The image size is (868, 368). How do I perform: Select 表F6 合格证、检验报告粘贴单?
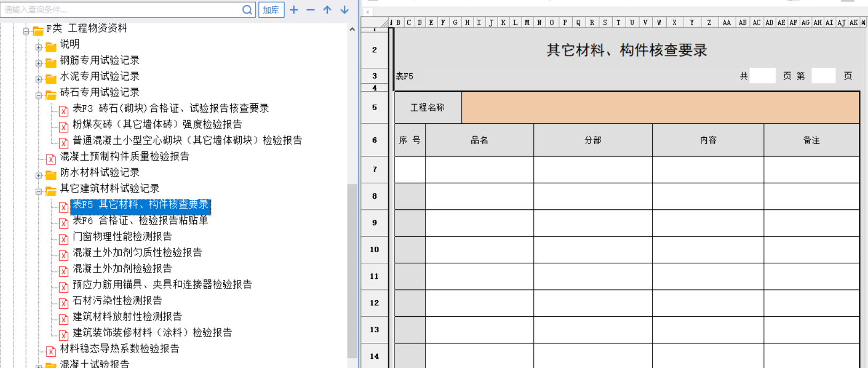click(x=140, y=221)
